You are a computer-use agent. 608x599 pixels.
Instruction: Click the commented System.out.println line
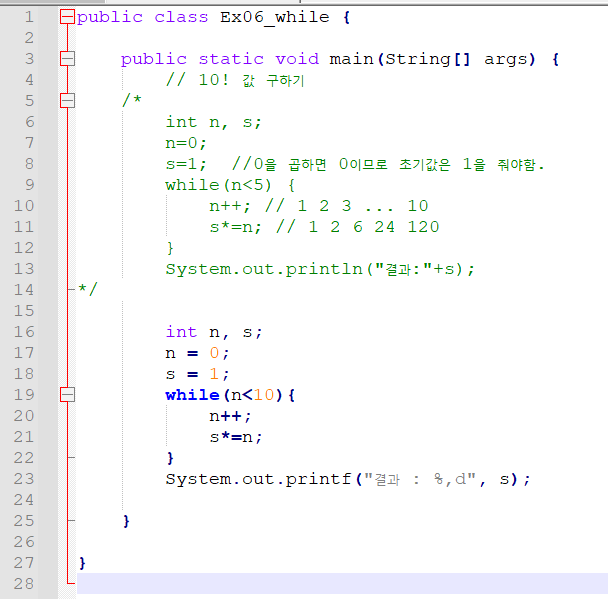coord(320,269)
